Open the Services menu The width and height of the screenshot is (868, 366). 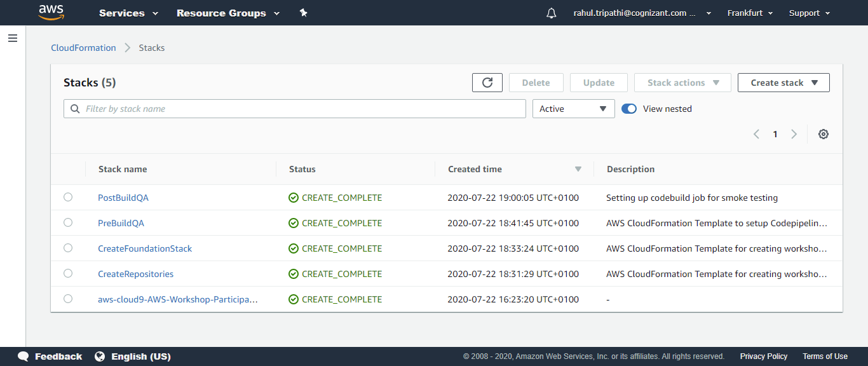click(128, 13)
